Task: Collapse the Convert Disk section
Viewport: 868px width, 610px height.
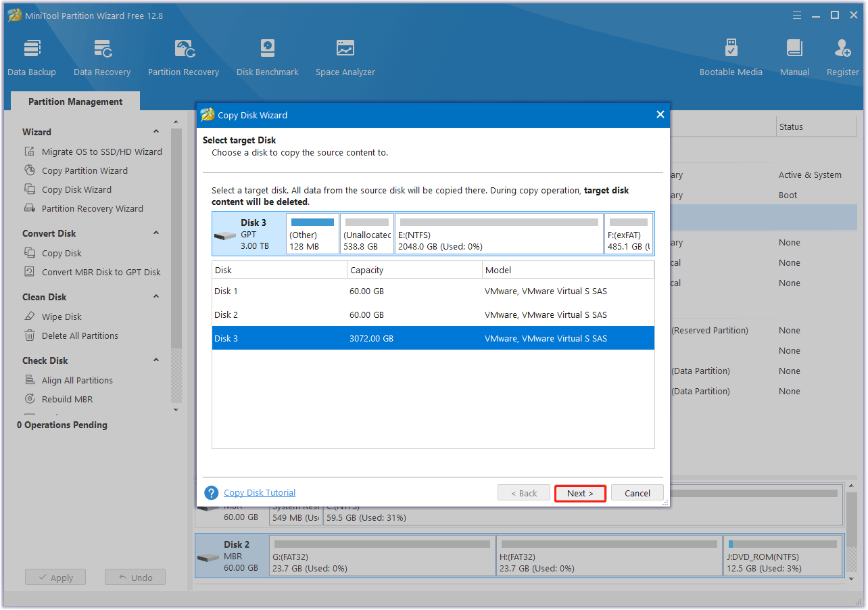Action: coord(156,233)
